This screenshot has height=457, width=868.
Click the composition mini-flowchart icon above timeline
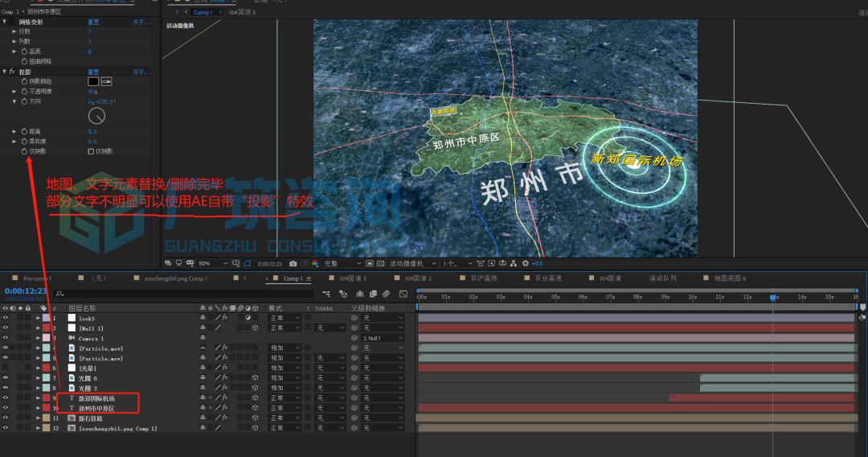point(326,294)
